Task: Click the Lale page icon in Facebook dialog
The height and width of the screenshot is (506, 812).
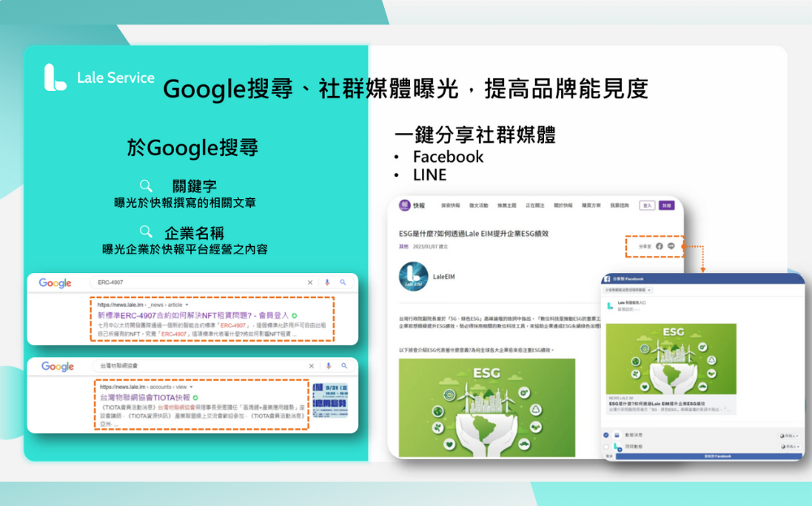Action: click(610, 306)
